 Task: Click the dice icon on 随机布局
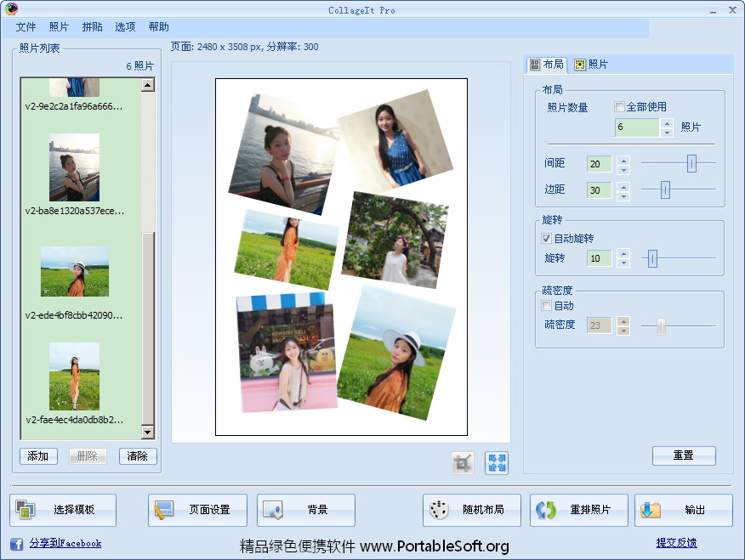(x=439, y=510)
